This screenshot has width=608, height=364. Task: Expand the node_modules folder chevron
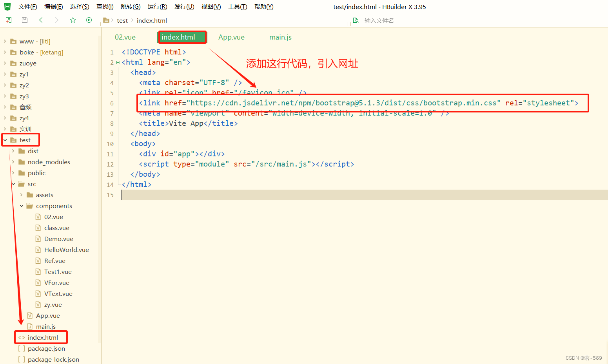[x=13, y=162]
